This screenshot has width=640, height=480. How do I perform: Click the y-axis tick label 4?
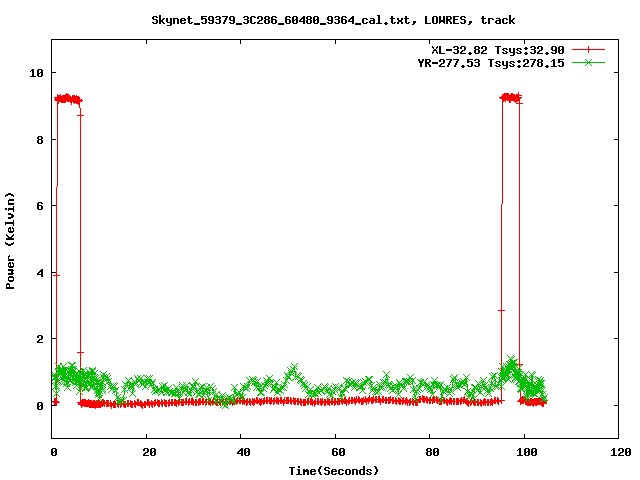tap(40, 273)
